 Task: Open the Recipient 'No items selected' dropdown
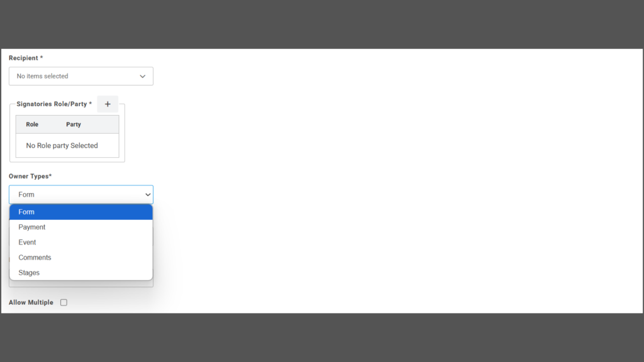click(81, 76)
